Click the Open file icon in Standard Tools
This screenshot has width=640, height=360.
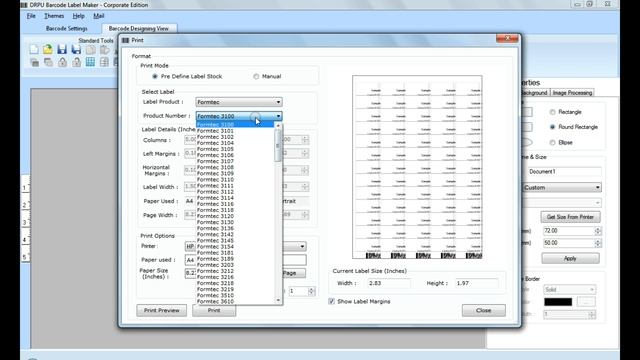click(48, 50)
